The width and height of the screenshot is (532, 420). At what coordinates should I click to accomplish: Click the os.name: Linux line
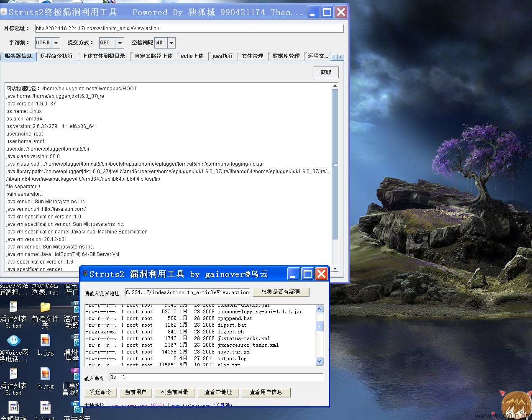pyautogui.click(x=24, y=111)
